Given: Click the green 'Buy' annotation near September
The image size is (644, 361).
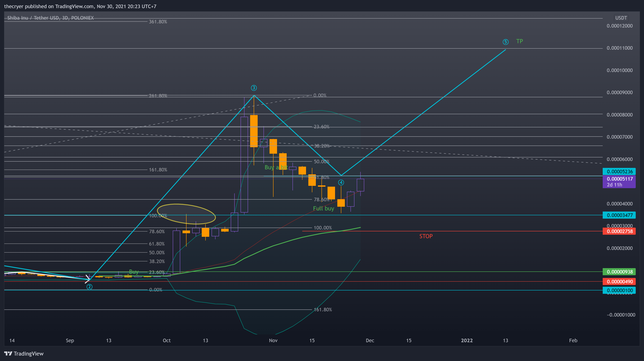Looking at the screenshot, I should click(x=134, y=272).
